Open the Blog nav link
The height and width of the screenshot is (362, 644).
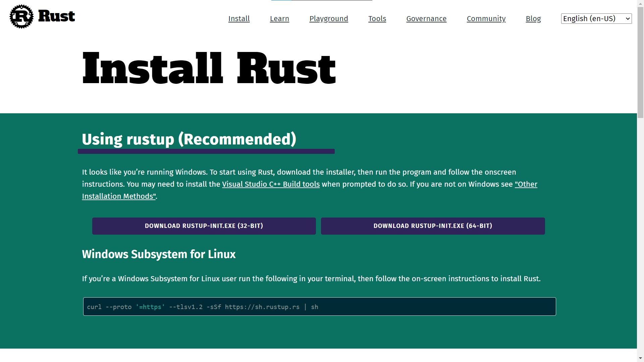pos(533,19)
